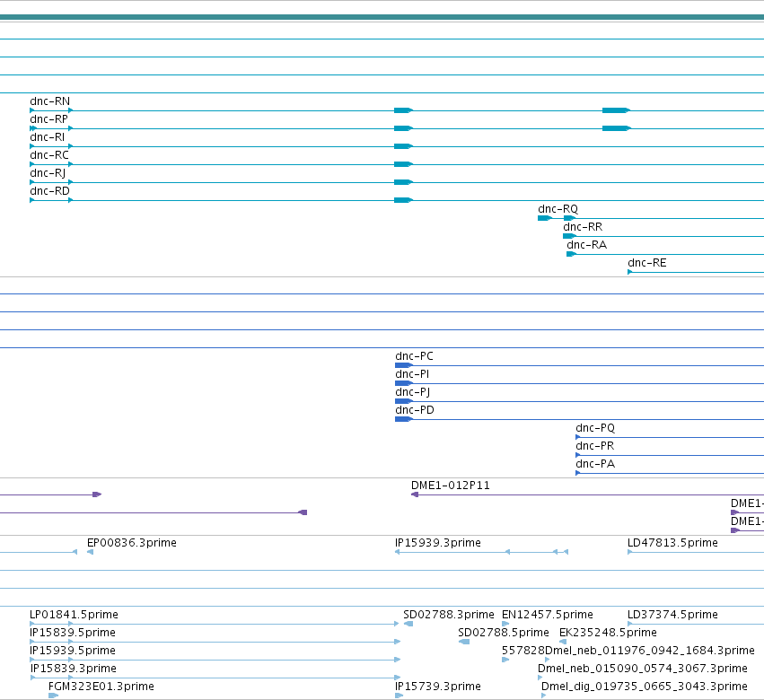Viewport: 764px width, 700px height.
Task: Click the first exon block under dnc-RQ
Action: click(x=544, y=218)
